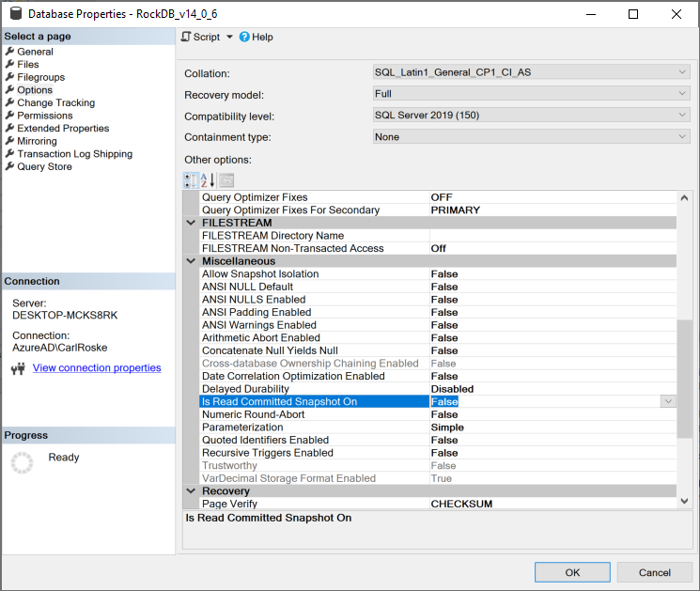The width and height of the screenshot is (700, 591).
Task: Select Date Correlation Optimization Enabled row
Action: 438,376
